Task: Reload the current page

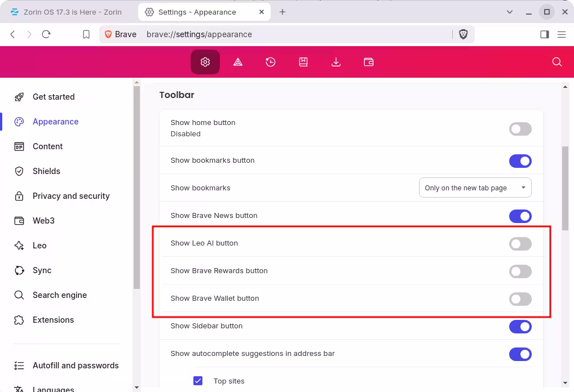Action: [46, 34]
